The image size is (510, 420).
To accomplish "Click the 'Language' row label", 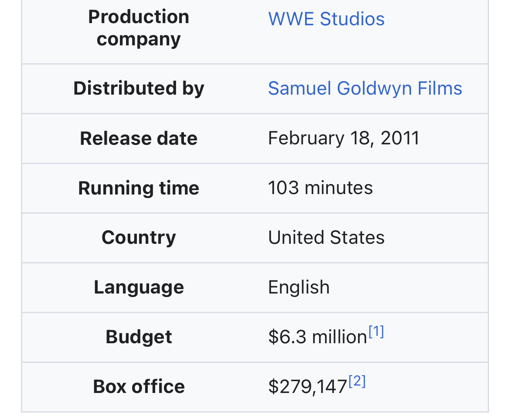I will point(139,287).
